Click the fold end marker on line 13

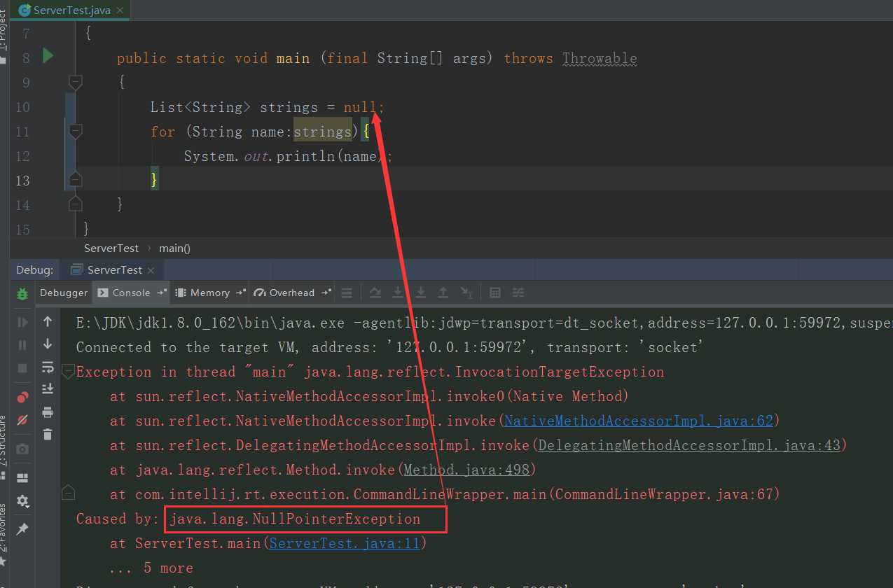click(x=76, y=180)
